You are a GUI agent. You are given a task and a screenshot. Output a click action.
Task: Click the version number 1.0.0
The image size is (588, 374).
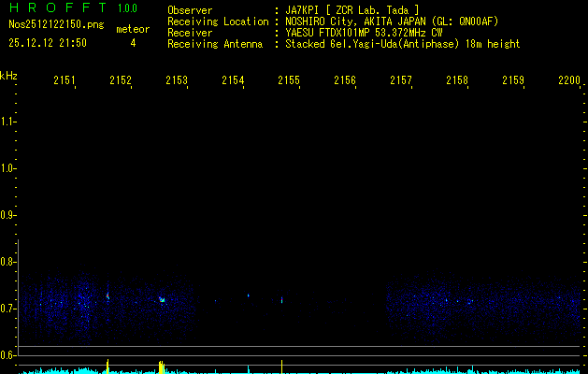click(127, 8)
